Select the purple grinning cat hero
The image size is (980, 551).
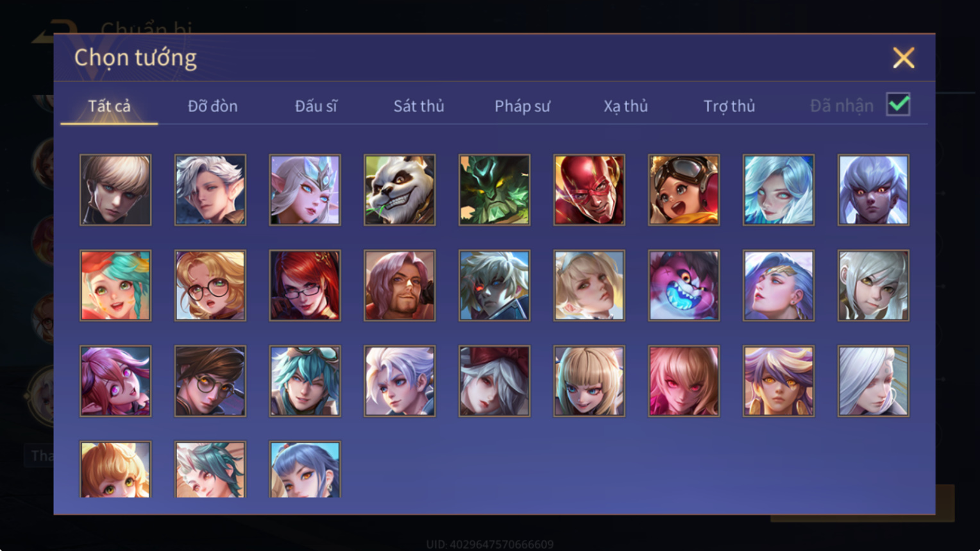684,285
